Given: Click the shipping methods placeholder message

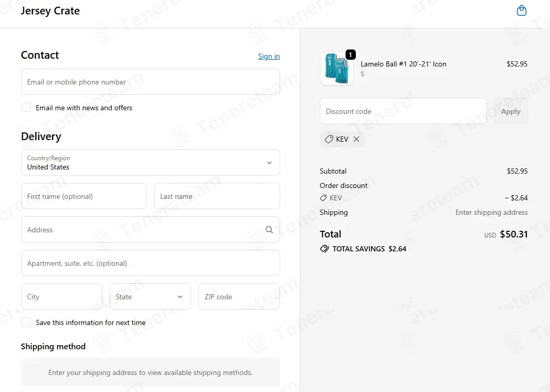Looking at the screenshot, I should click(x=150, y=372).
